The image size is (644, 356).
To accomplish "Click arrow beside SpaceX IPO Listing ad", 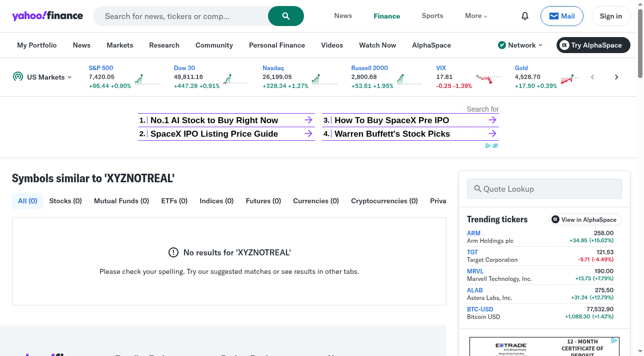I will [308, 134].
